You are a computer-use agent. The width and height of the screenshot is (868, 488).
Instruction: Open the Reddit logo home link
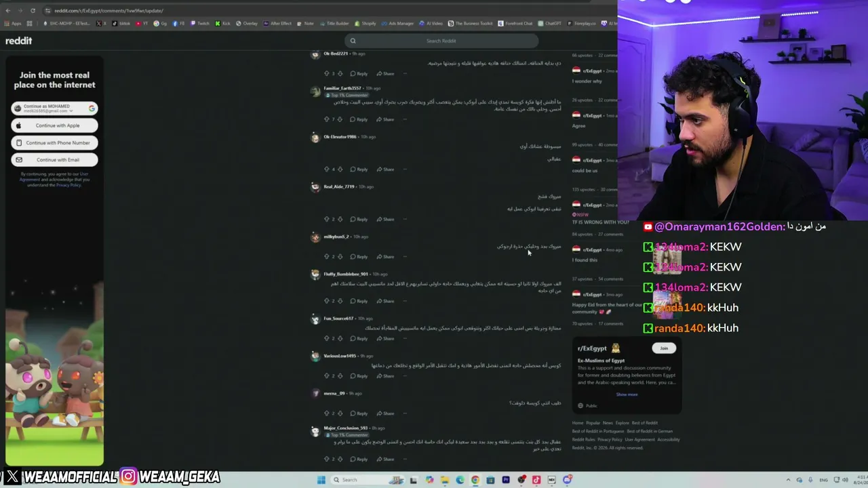[18, 41]
